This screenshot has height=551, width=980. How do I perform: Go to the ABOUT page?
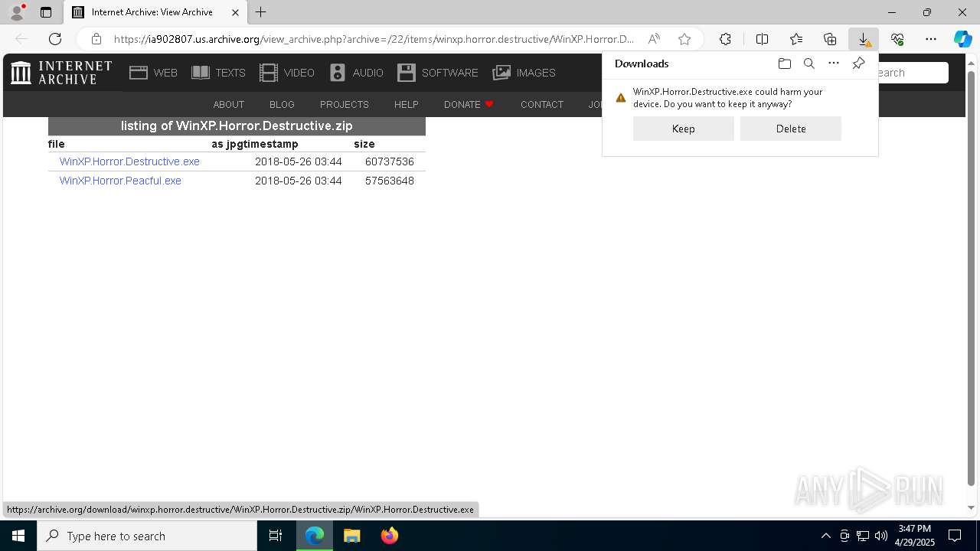228,105
